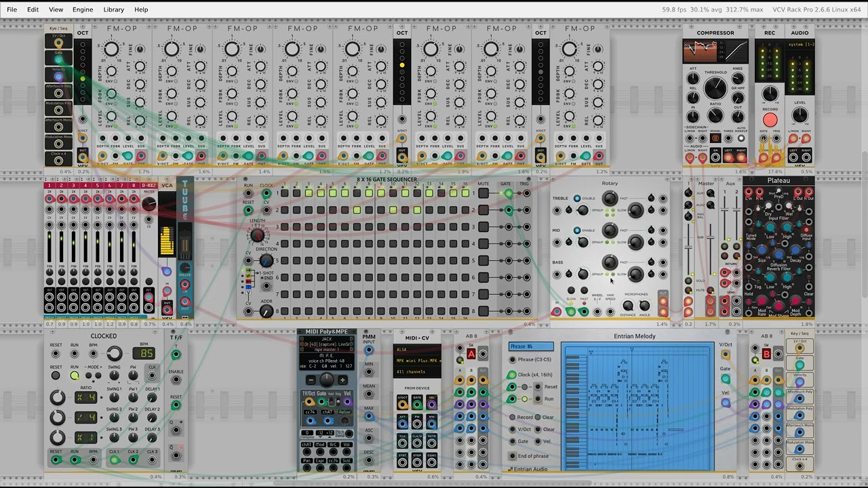This screenshot has height=488, width=868.
Task: Toggle DOUBLE on Rotary treble section
Action: (577, 199)
